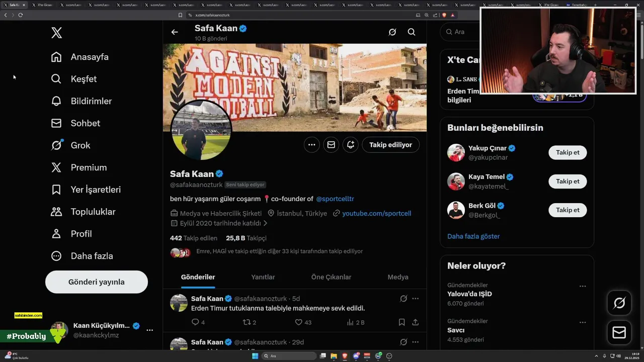
Task: Switch to Yanıtlar tab
Action: pos(263,277)
